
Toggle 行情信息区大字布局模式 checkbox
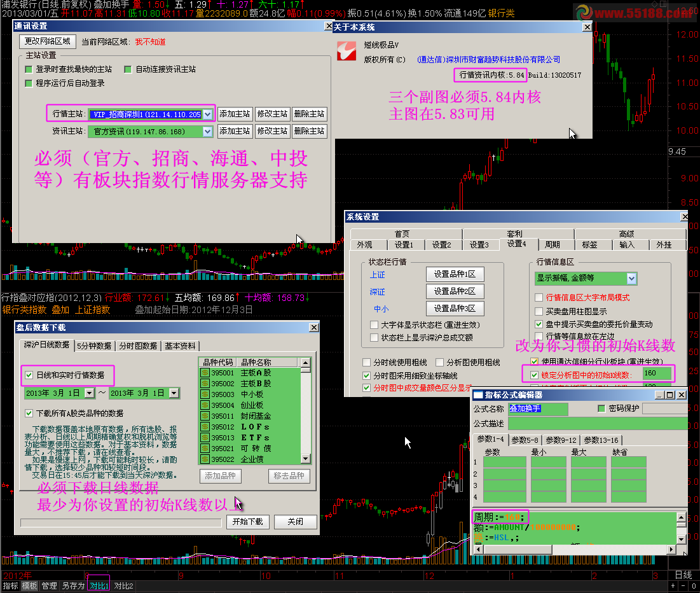click(x=539, y=298)
